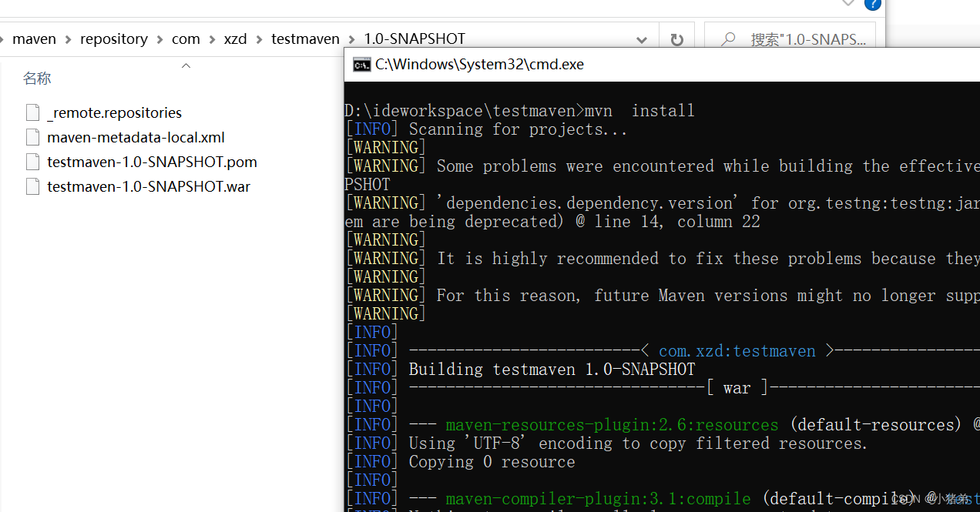Screen dimensions: 980x512
Task: Toggle the ribbon expand chevron
Action: click(848, 3)
